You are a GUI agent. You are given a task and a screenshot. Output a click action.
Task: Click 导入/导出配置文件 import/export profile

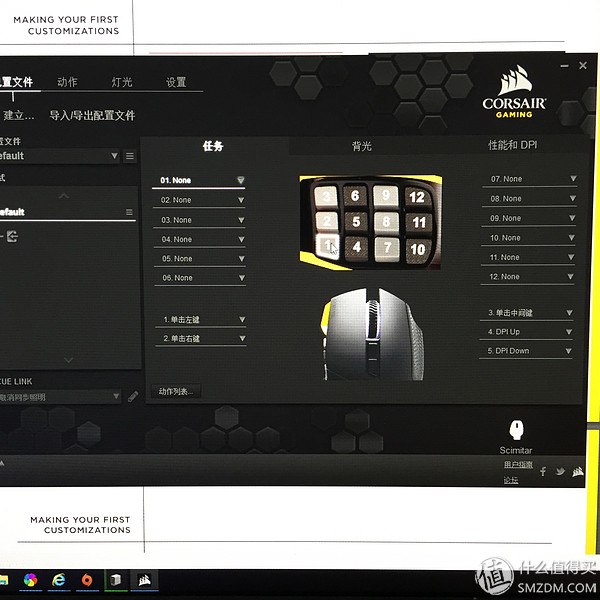[x=92, y=116]
